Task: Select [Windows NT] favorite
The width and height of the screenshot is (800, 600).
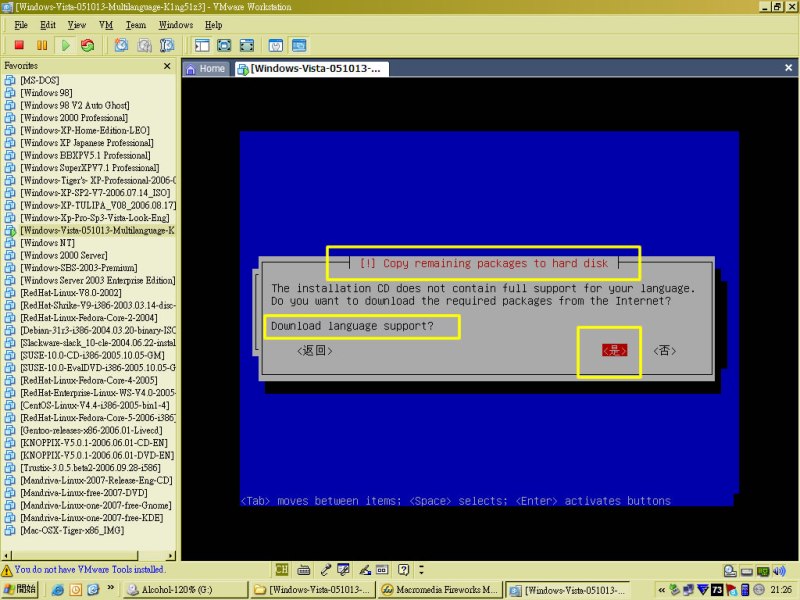Action: [x=47, y=243]
